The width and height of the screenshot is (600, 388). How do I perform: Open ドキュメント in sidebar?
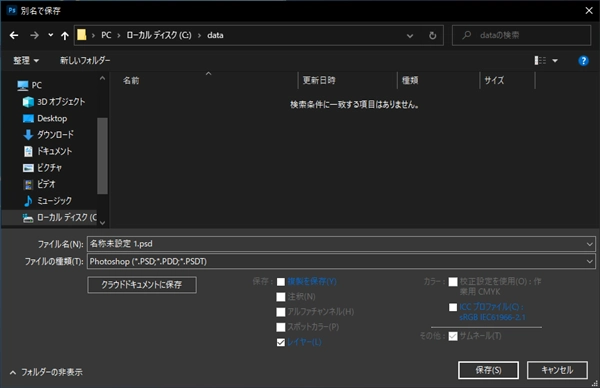pyautogui.click(x=54, y=151)
